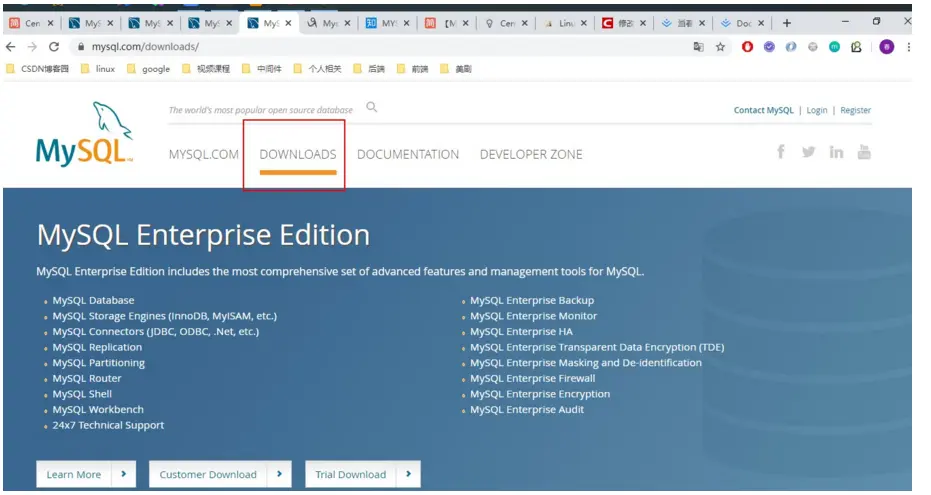The width and height of the screenshot is (931, 495).
Task: Bookmark this page with the star icon
Action: 720,47
